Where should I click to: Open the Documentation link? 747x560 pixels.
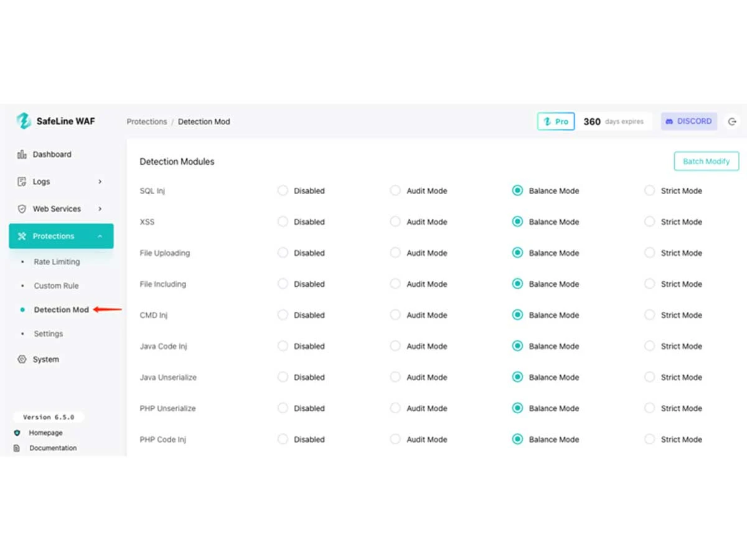53,448
